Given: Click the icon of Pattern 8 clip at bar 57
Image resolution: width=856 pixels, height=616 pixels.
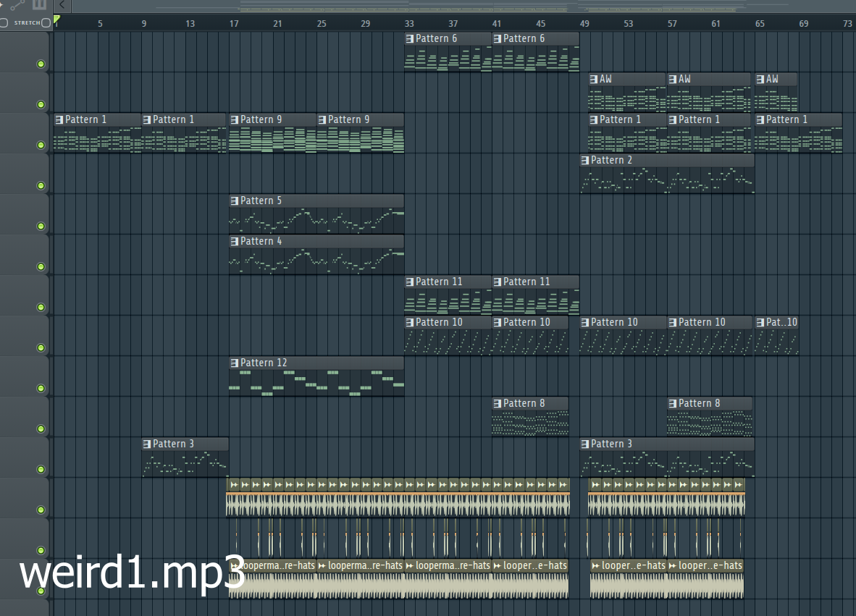Looking at the screenshot, I should point(673,404).
